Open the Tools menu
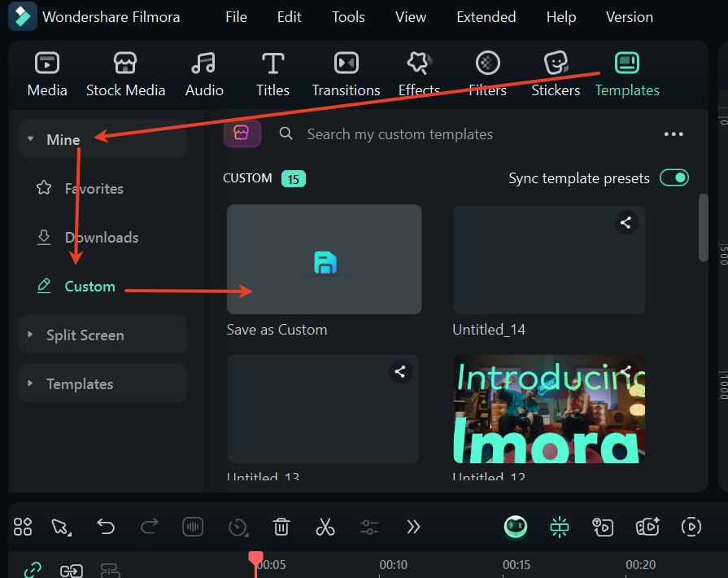This screenshot has height=578, width=728. coord(348,17)
